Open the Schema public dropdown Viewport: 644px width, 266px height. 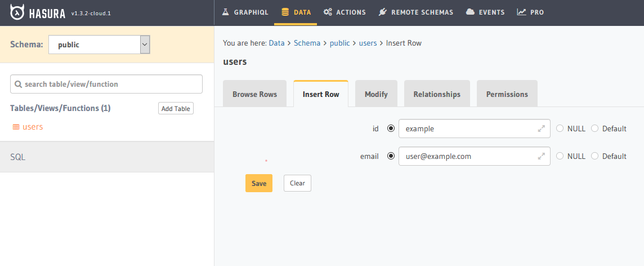(99, 45)
